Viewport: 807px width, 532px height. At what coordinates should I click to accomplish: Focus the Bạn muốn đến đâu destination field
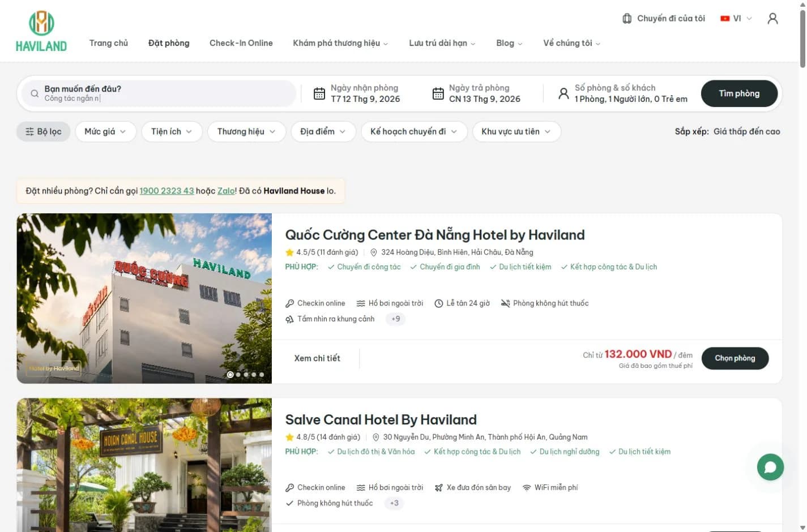coord(159,93)
